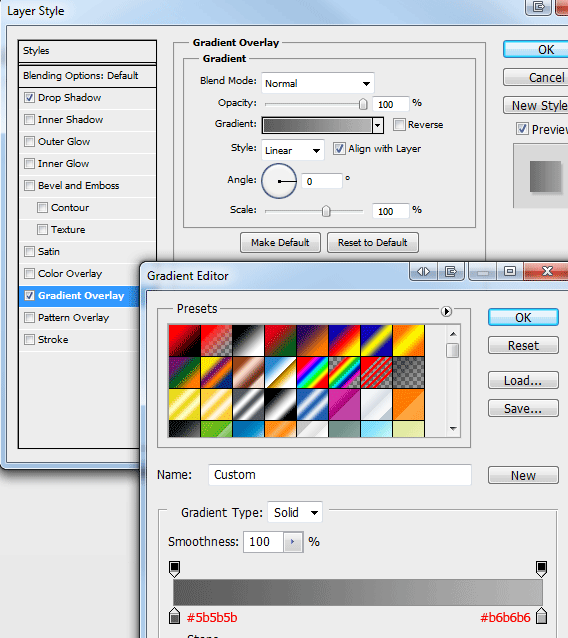Select the black to white gradient preset
Image resolution: width=568 pixels, height=638 pixels.
point(248,341)
